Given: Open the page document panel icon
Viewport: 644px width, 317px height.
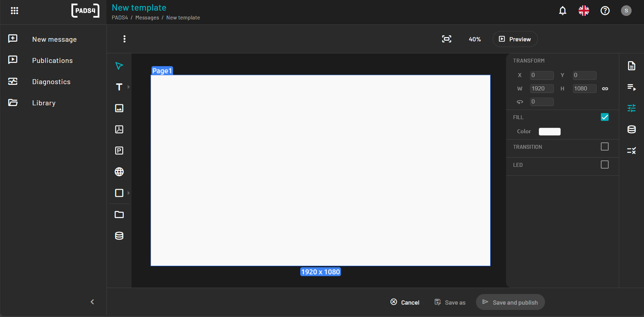Looking at the screenshot, I should click(632, 66).
